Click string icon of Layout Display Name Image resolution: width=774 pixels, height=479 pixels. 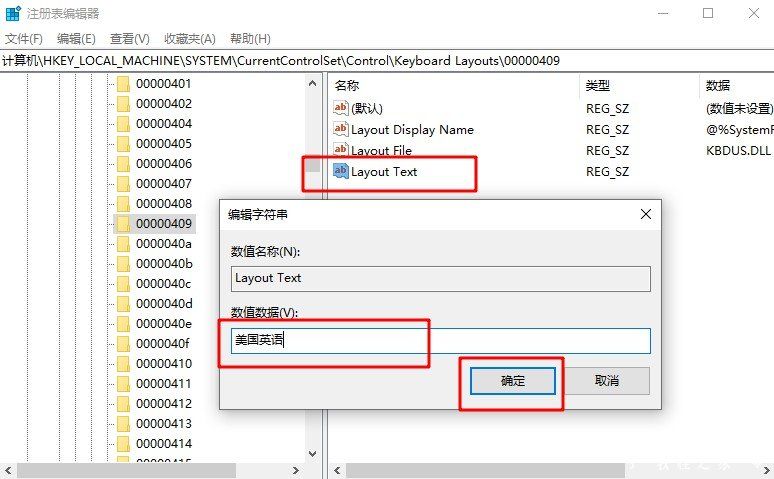341,129
